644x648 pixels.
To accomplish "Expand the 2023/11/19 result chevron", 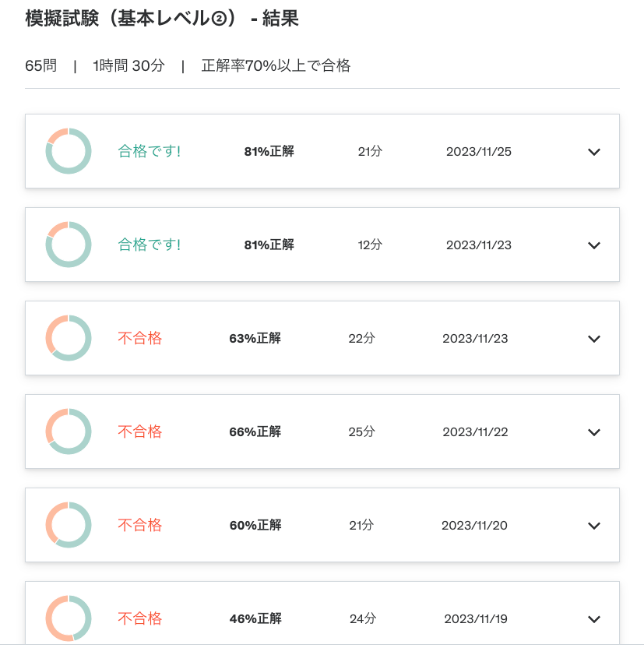I will [x=593, y=618].
